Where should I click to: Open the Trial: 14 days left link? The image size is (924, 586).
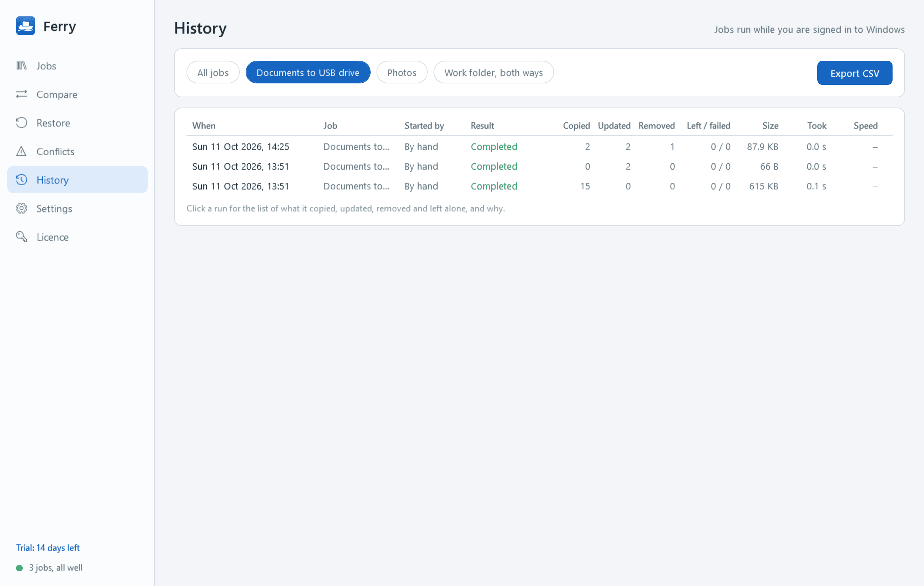(x=48, y=548)
